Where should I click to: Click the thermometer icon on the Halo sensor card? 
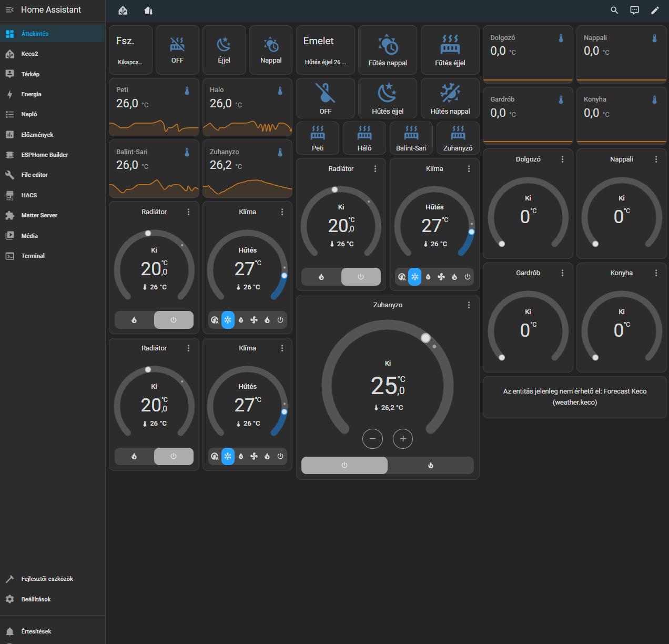[280, 90]
